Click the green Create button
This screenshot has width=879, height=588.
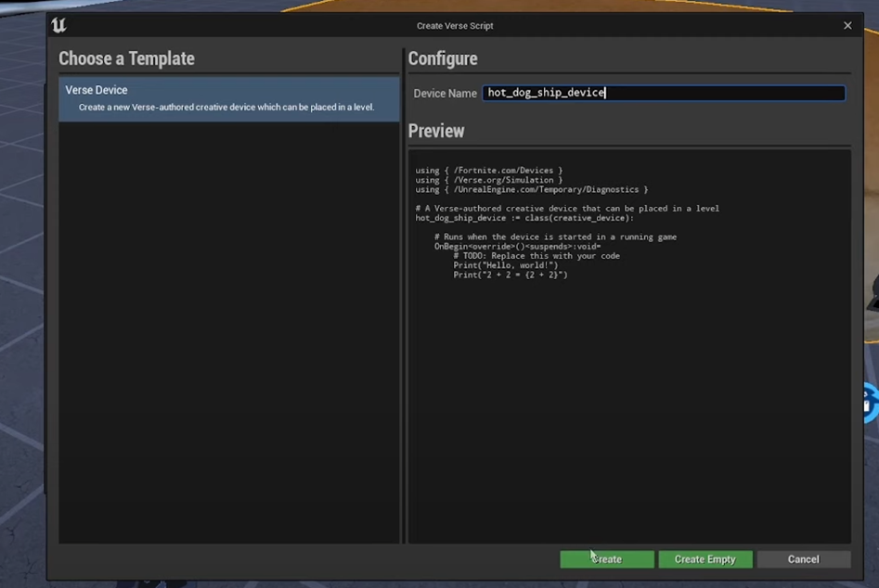[606, 559]
